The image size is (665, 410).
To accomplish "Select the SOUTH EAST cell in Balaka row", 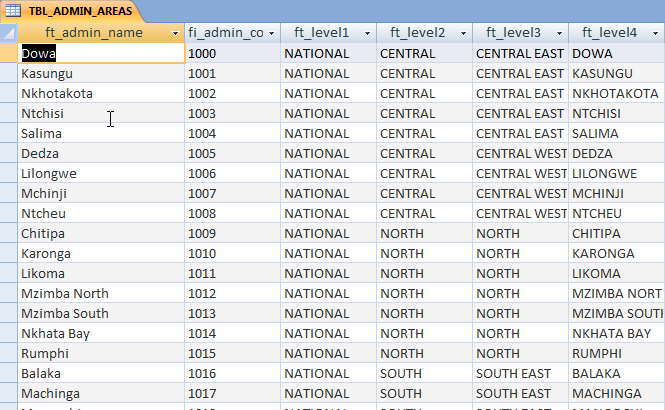I will [520, 374].
